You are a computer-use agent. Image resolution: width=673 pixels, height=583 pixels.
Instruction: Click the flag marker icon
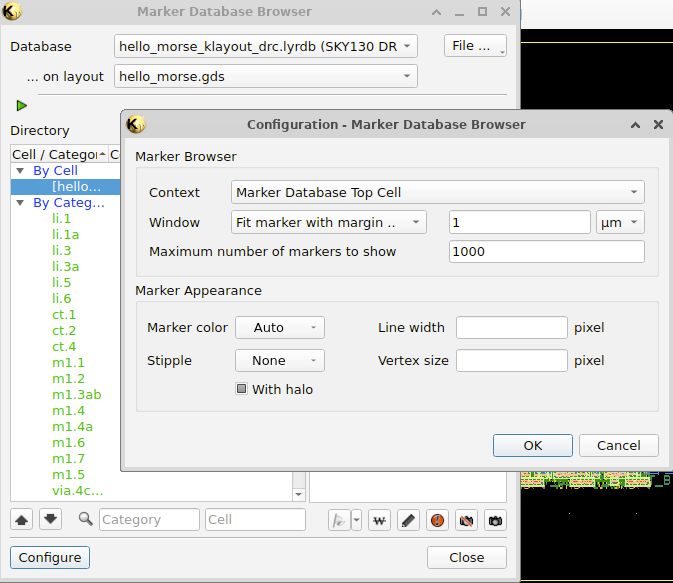(340, 520)
